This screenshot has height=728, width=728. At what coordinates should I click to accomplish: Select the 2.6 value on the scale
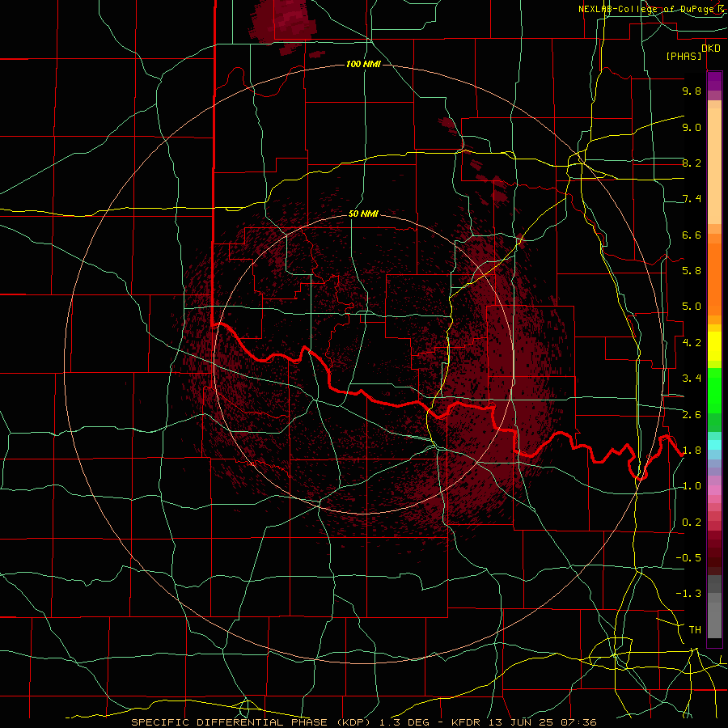pyautogui.click(x=692, y=415)
